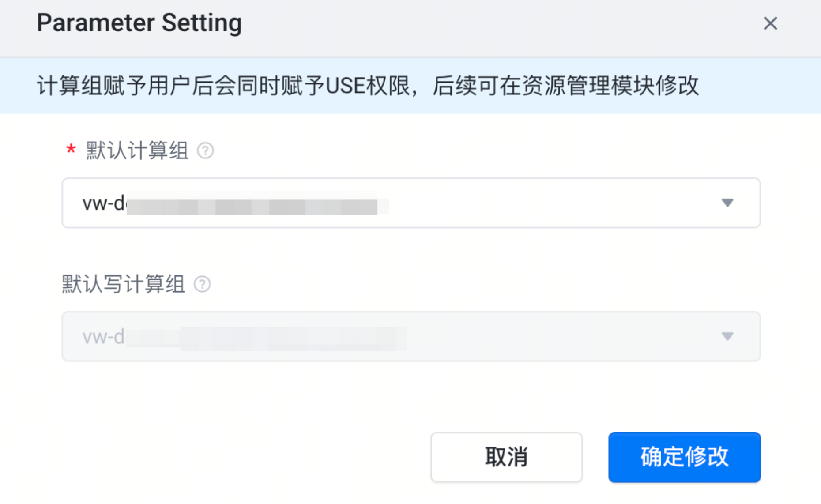Click the red required asterisk marker

71,150
